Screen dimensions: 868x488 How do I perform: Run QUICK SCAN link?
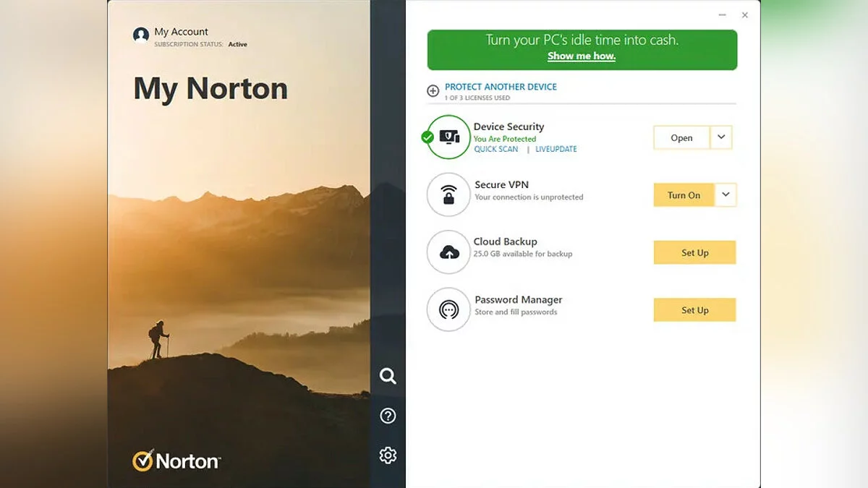click(496, 150)
